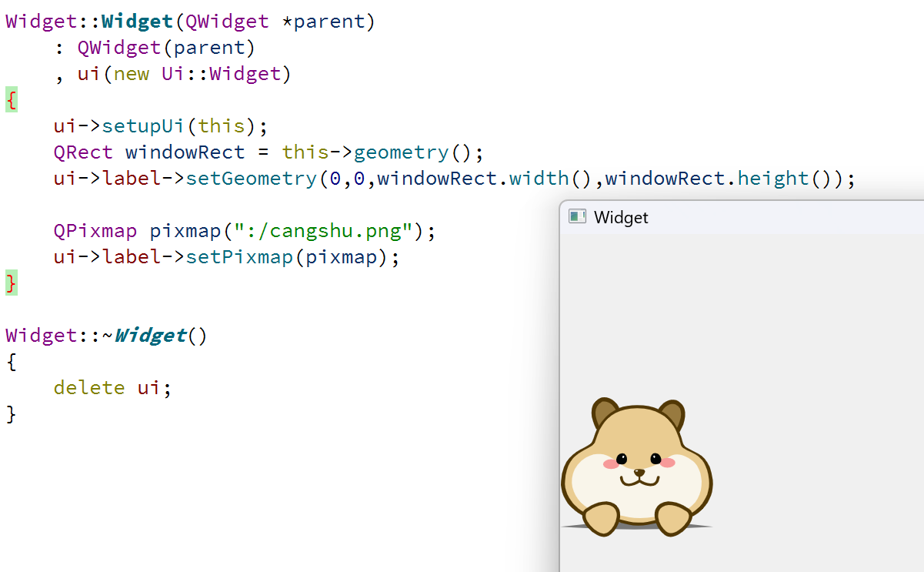This screenshot has height=572, width=924.
Task: Click the bold "Widget" constructor name
Action: click(x=138, y=22)
